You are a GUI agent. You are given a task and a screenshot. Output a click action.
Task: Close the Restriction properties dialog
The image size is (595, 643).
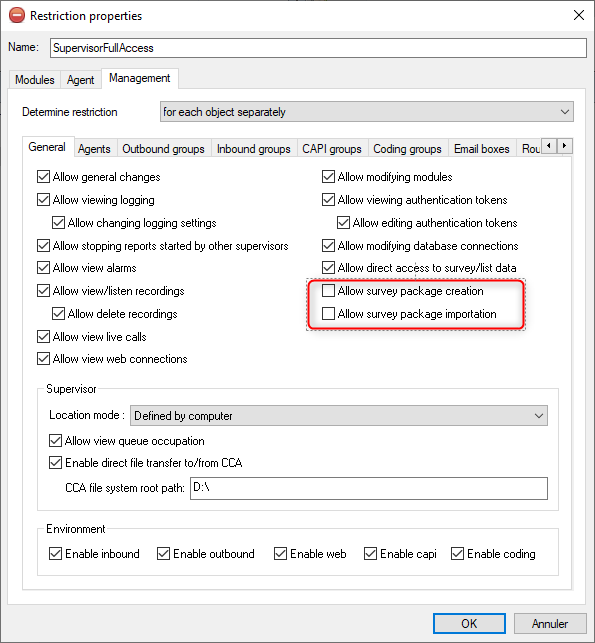[579, 15]
